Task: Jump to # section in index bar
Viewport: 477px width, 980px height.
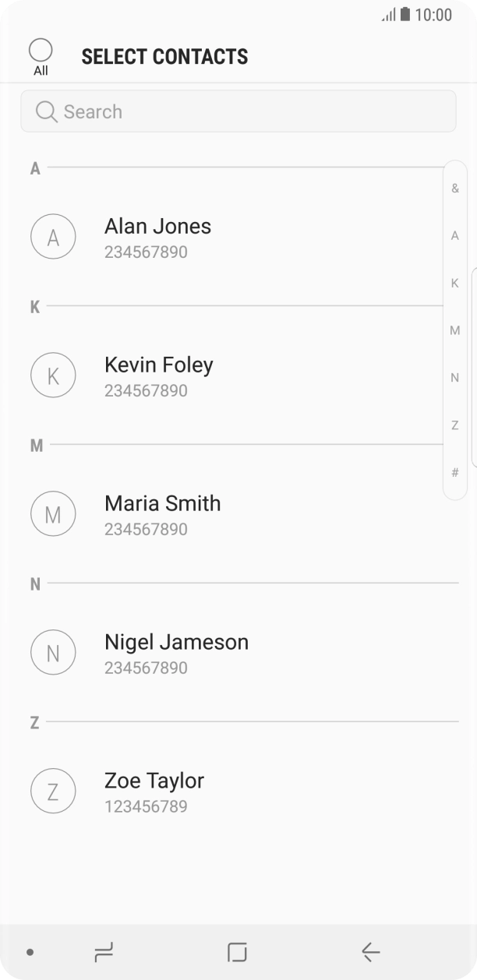Action: click(x=455, y=473)
